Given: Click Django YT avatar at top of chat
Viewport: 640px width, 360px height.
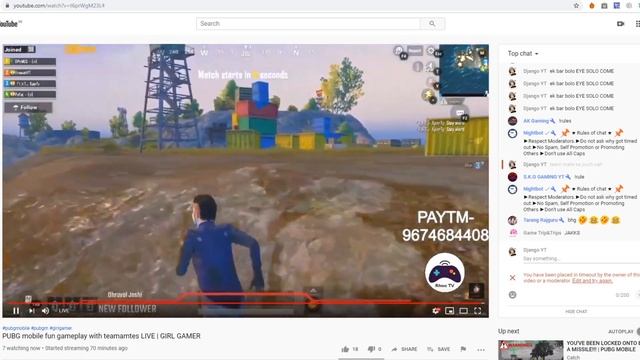Looking at the screenshot, I should [512, 71].
